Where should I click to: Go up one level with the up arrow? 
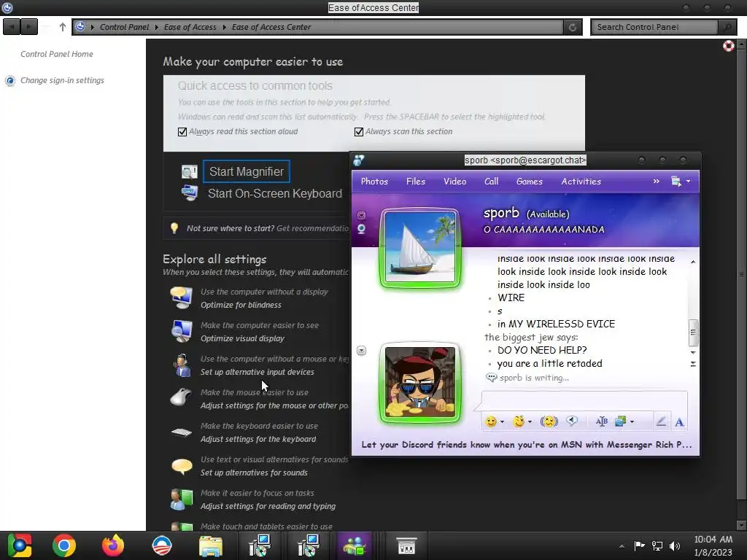63,27
